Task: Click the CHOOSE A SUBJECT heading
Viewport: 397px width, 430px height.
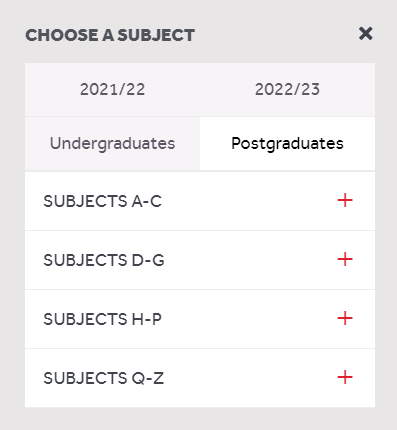Action: [110, 35]
